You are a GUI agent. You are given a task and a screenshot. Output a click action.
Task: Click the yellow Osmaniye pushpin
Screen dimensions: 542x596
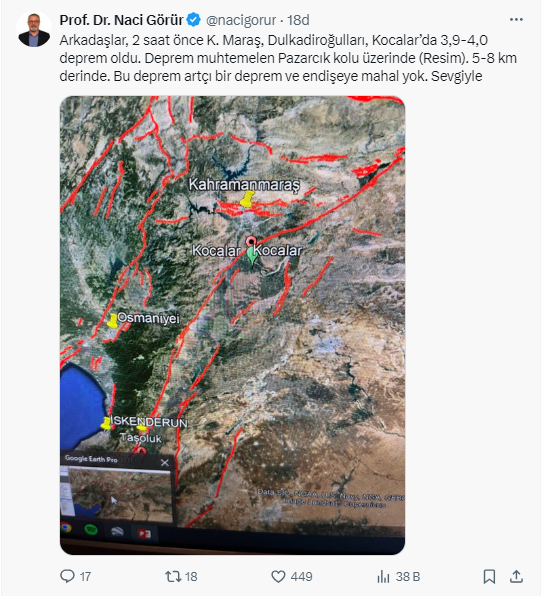tap(112, 320)
